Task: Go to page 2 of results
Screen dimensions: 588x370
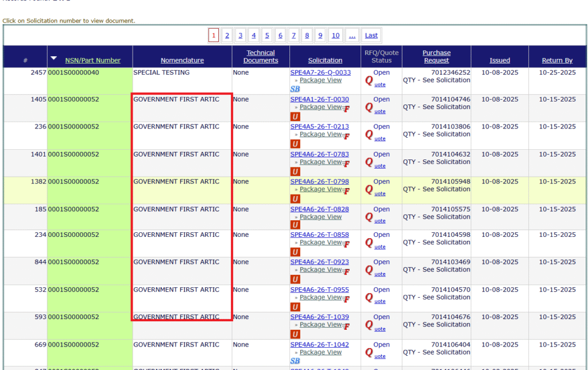Action: click(227, 36)
